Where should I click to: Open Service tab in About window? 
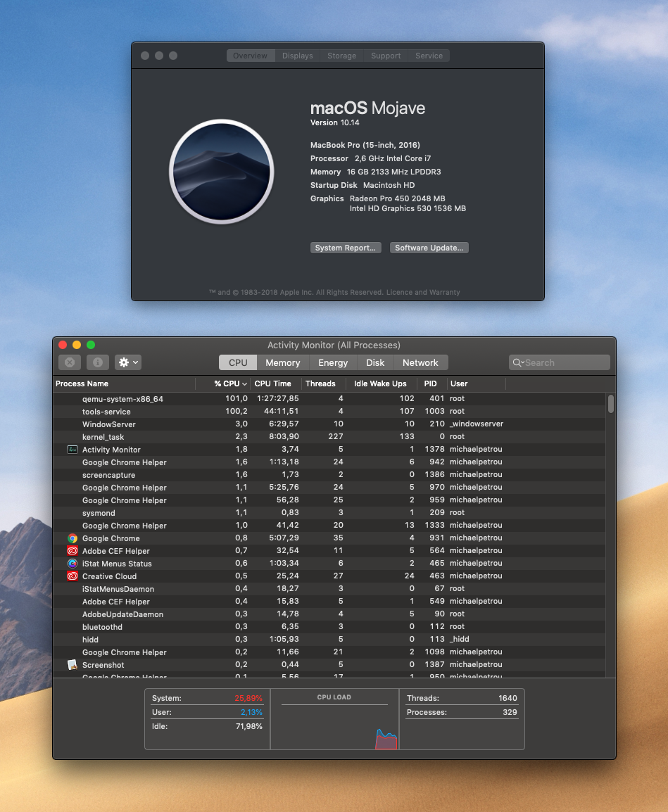[x=429, y=56]
